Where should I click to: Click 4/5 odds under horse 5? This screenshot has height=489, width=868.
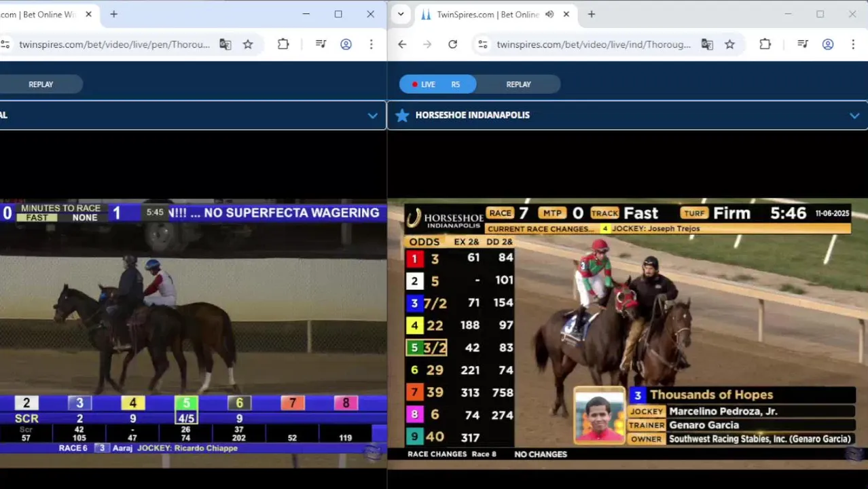click(186, 418)
